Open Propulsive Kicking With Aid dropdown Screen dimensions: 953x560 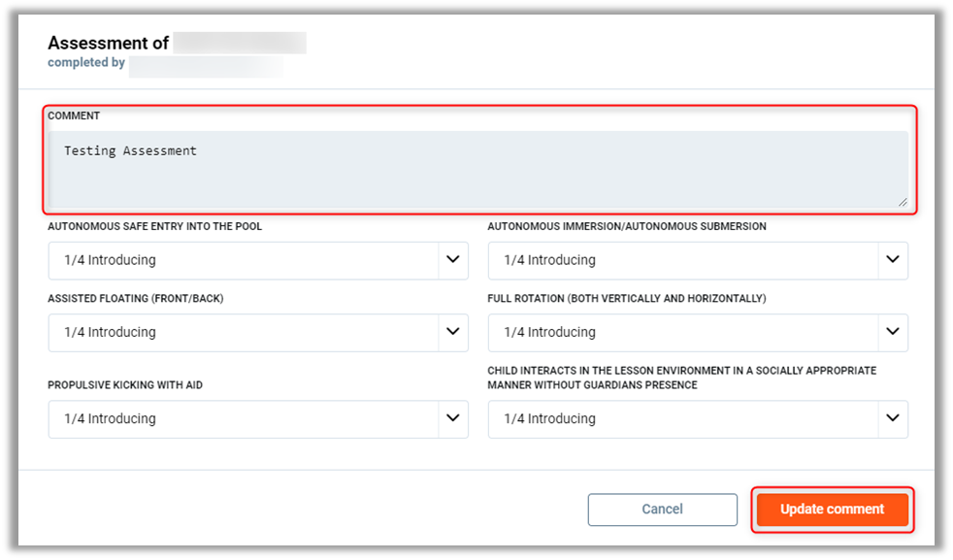(243, 418)
